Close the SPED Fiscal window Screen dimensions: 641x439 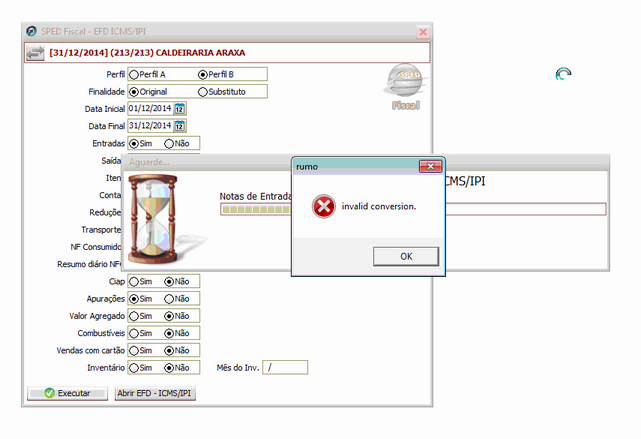[423, 32]
